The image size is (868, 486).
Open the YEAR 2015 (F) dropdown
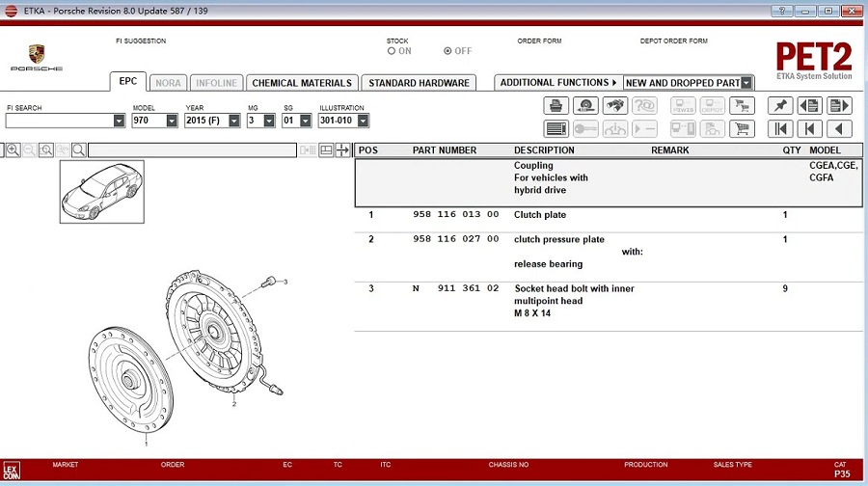(234, 121)
